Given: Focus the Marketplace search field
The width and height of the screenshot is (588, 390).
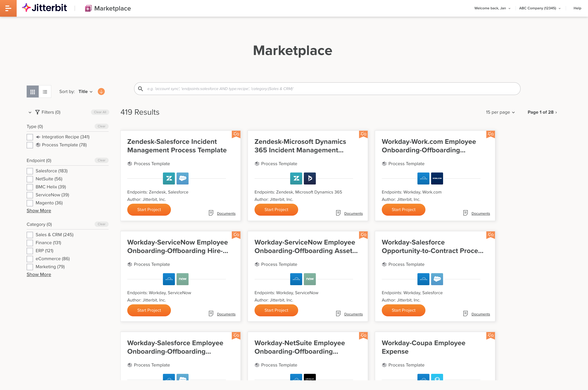Looking at the screenshot, I should pos(327,89).
